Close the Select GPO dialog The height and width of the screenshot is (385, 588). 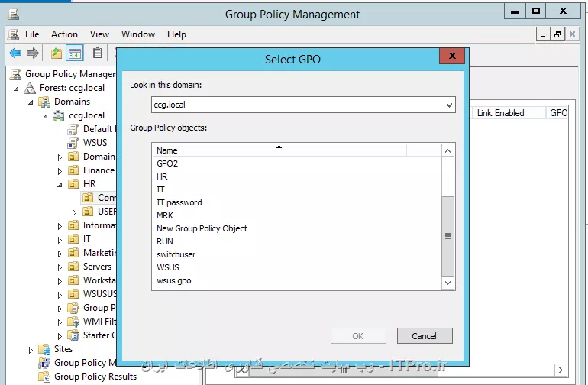click(x=452, y=56)
